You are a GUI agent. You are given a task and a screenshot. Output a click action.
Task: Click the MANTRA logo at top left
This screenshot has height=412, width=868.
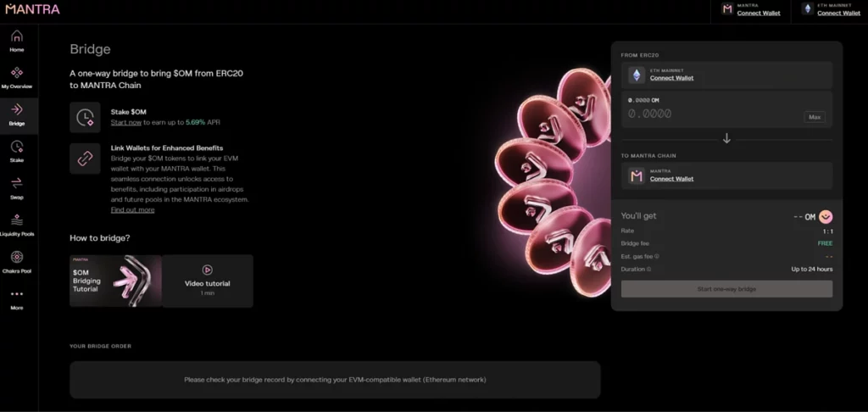coord(33,8)
